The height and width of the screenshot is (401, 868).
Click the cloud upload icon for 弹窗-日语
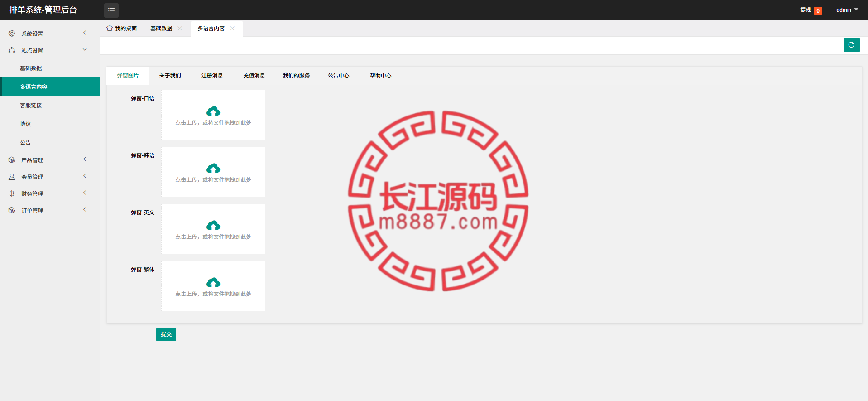pyautogui.click(x=213, y=111)
